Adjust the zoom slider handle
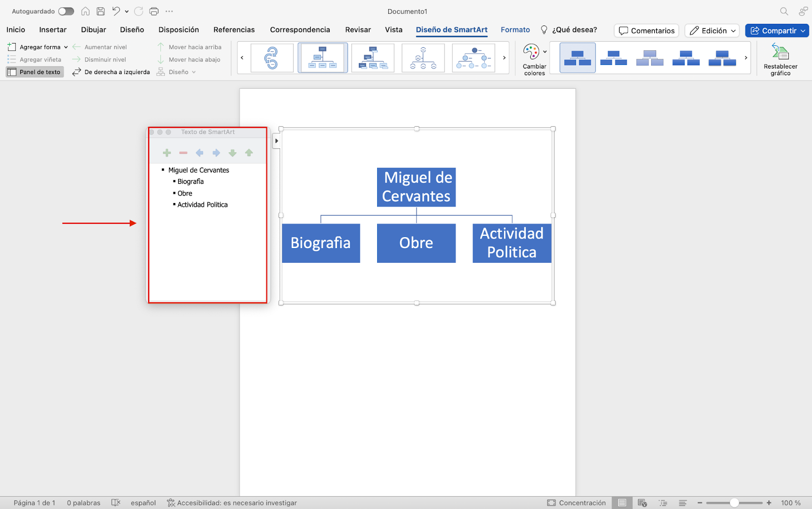Screen dimensions: 812x509 (x=734, y=503)
